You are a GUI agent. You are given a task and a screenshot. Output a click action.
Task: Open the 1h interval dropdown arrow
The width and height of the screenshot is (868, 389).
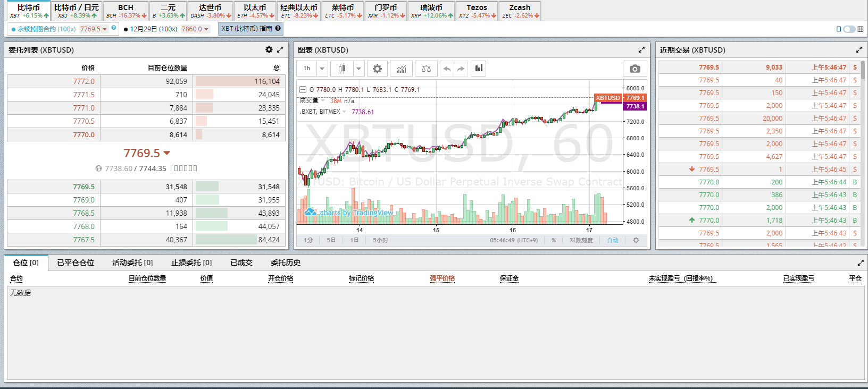point(322,69)
